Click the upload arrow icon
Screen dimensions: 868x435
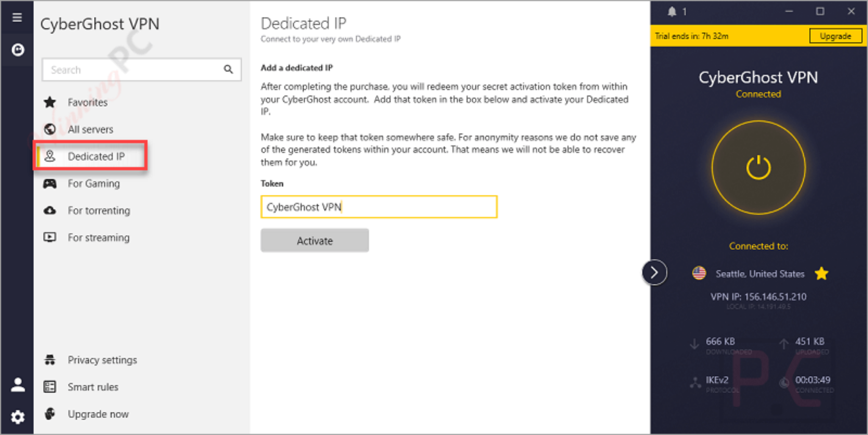784,344
